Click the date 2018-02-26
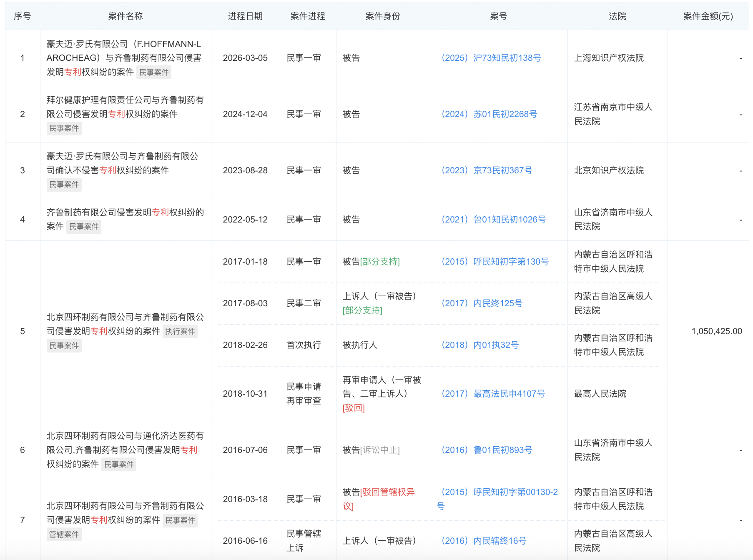753x560 pixels. coord(245,345)
